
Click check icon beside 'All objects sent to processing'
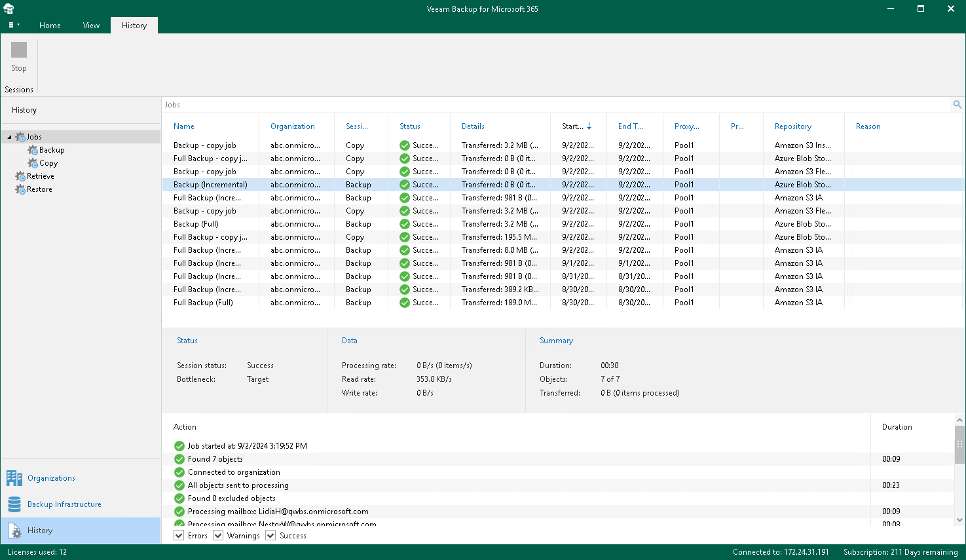click(x=179, y=485)
